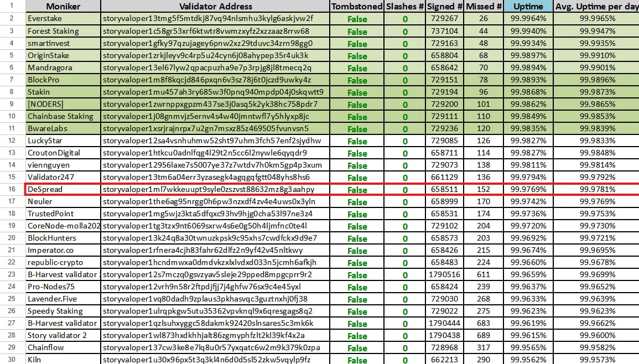Select the republic-crypto cell

pyautogui.click(x=63, y=263)
